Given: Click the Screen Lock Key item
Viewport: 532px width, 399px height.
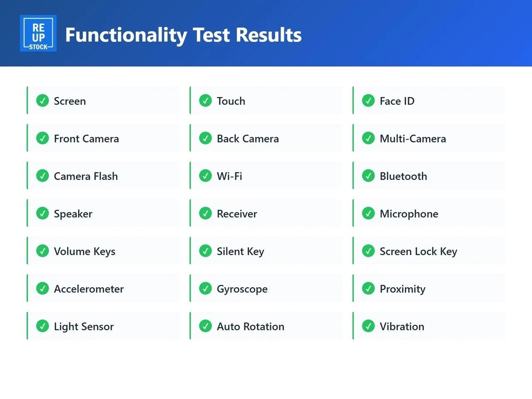Looking at the screenshot, I should 429,251.
